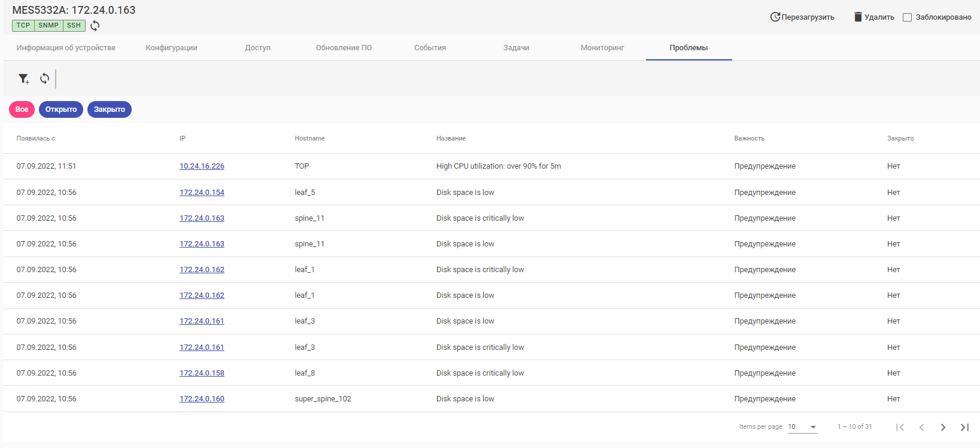Open the Обновление ПО tab
This screenshot has width=980, height=448.
tap(344, 48)
